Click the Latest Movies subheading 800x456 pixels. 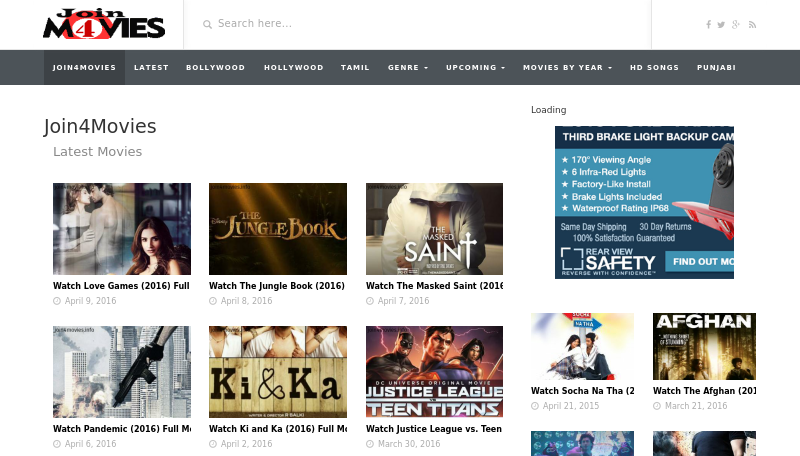pos(97,151)
